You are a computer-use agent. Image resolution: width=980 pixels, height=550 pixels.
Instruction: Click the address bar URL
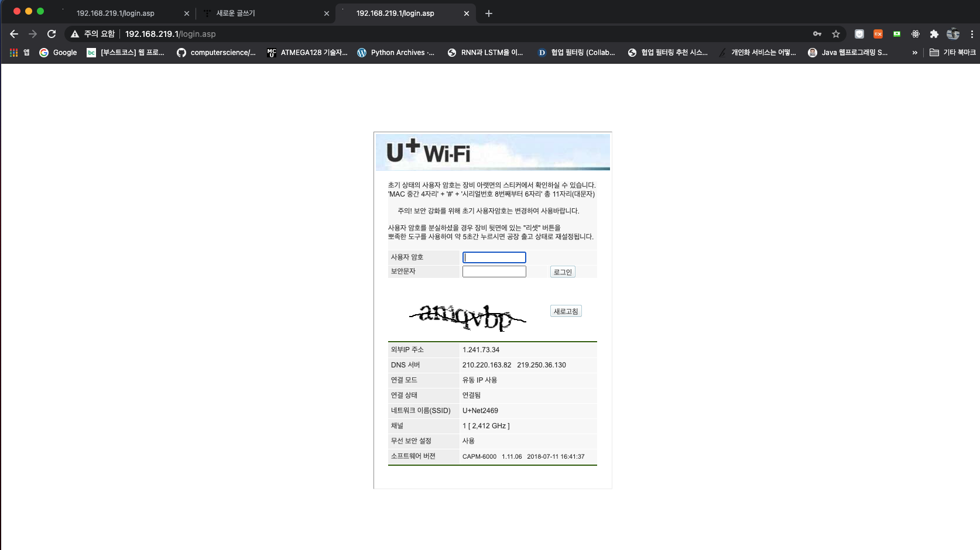click(170, 34)
